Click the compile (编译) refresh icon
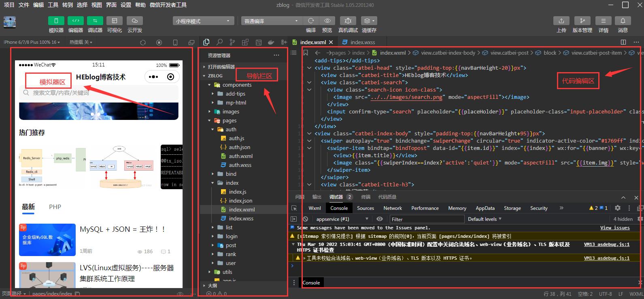Screen dimensions: 644x299 click(311, 21)
